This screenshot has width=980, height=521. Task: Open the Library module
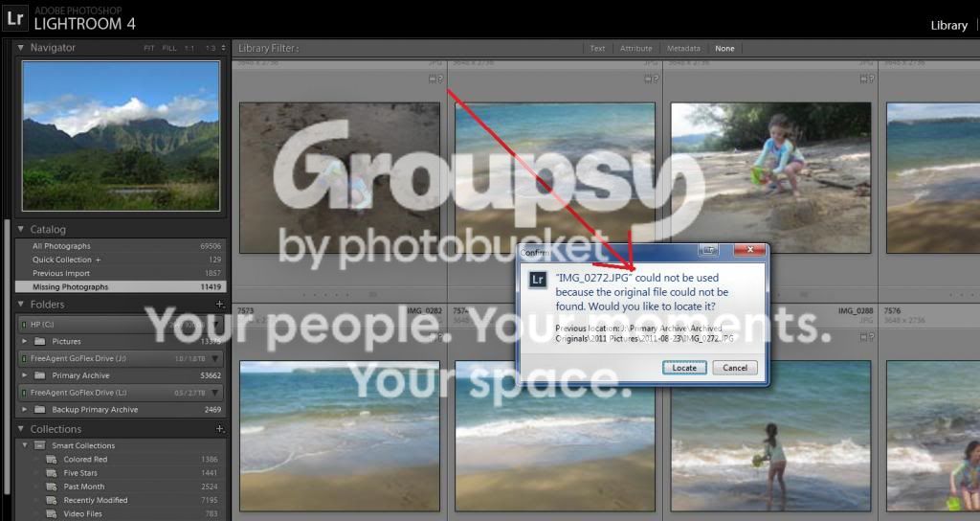click(x=948, y=25)
